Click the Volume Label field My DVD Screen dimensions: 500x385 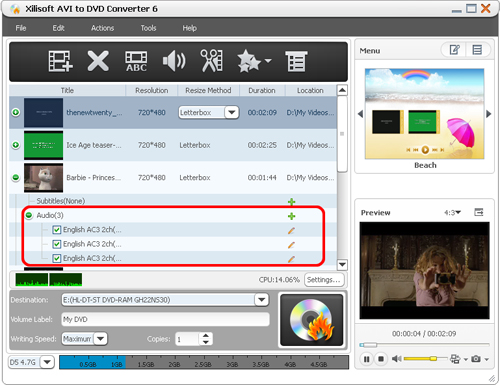[x=165, y=319]
